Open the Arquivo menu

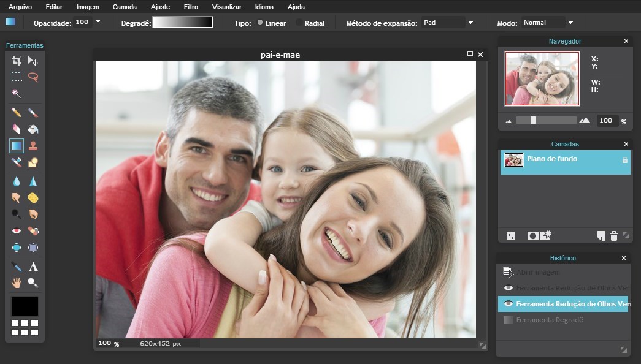coord(20,7)
